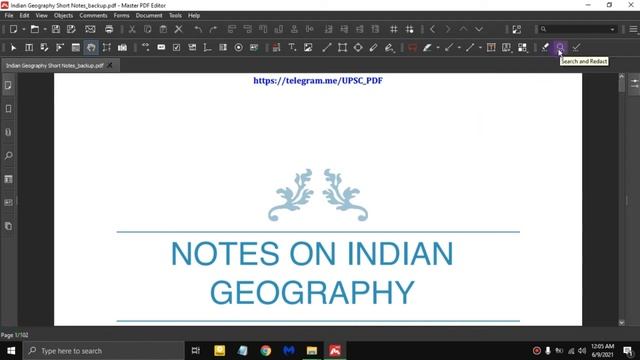
Task: Click the vertical scrollbar thumb
Action: (x=622, y=84)
